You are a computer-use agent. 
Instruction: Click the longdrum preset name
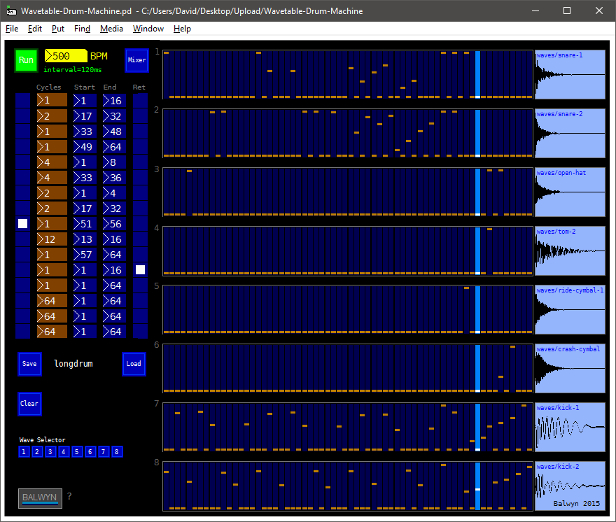pyautogui.click(x=73, y=364)
